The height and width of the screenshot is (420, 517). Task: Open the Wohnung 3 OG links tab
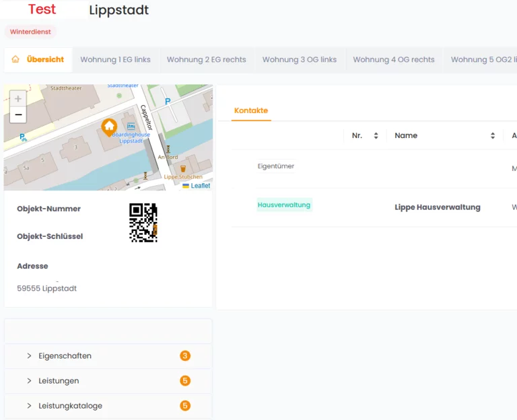[299, 59]
